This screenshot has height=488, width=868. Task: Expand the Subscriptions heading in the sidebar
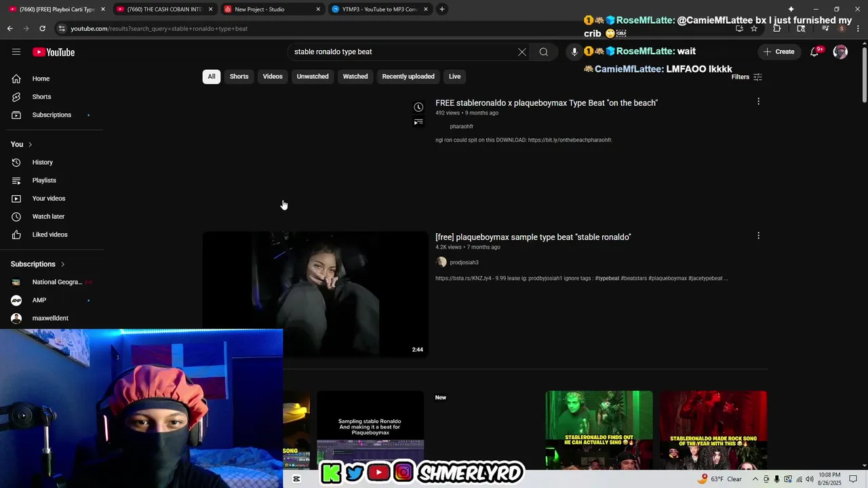coord(38,264)
